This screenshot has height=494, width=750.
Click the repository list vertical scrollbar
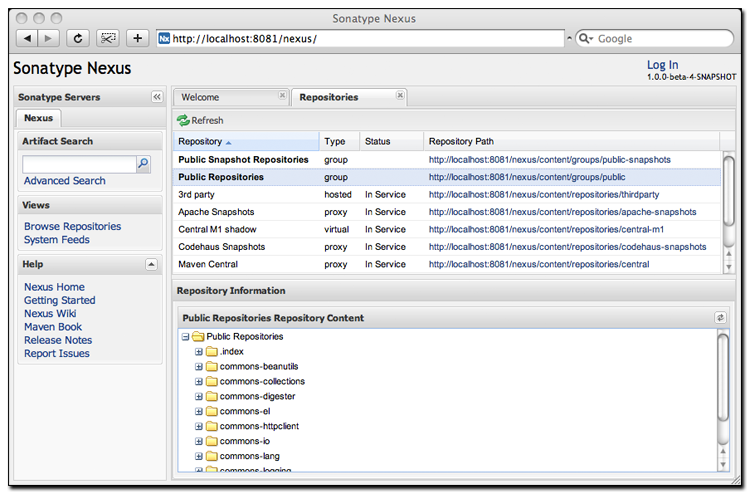click(x=728, y=190)
